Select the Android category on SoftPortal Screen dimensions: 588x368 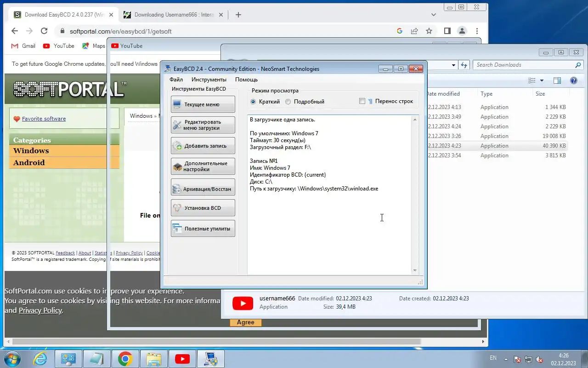click(x=29, y=163)
